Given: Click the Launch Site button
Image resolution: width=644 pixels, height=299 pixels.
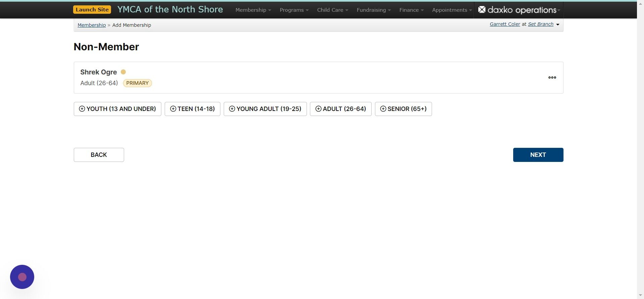Looking at the screenshot, I should (x=92, y=9).
